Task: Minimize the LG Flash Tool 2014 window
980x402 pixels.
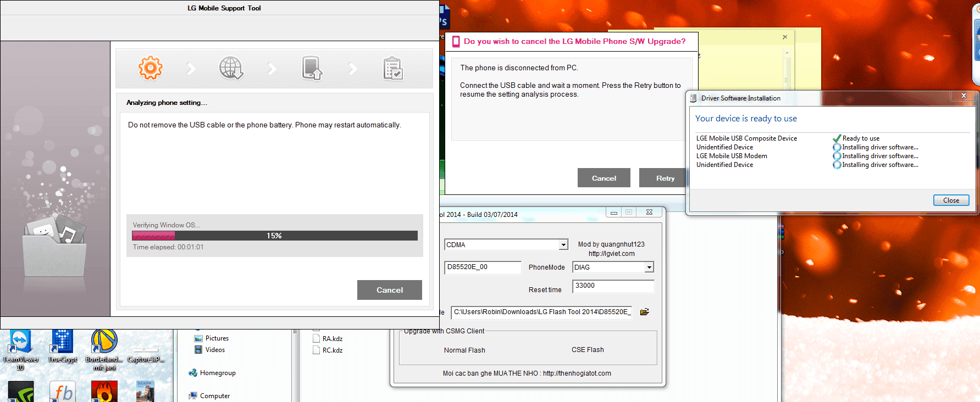Action: click(x=614, y=212)
